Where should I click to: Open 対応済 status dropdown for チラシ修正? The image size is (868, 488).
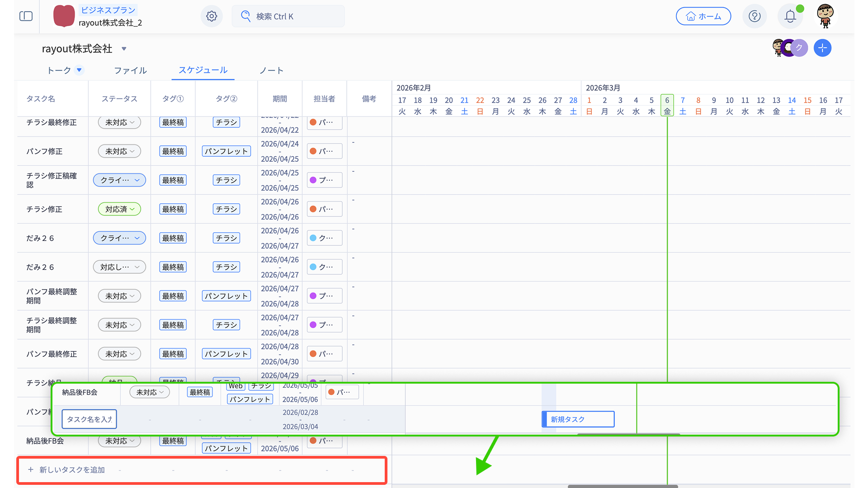click(x=119, y=209)
